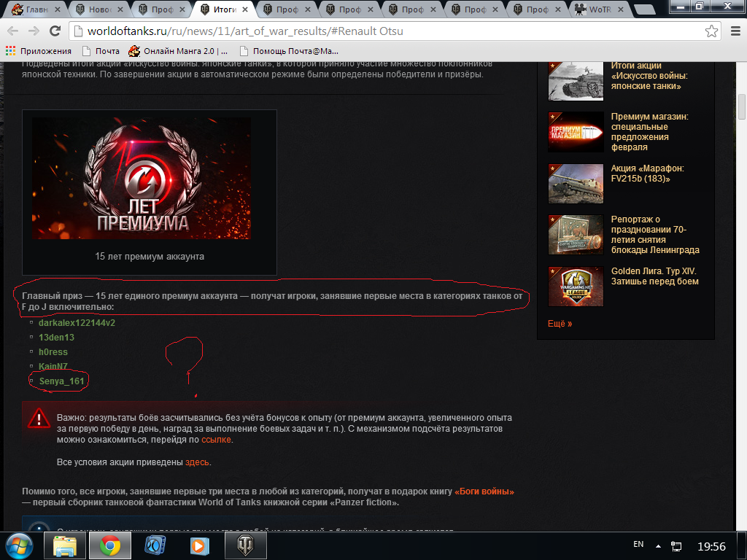
Task: Open player KainN7 profile
Action: pyautogui.click(x=53, y=366)
